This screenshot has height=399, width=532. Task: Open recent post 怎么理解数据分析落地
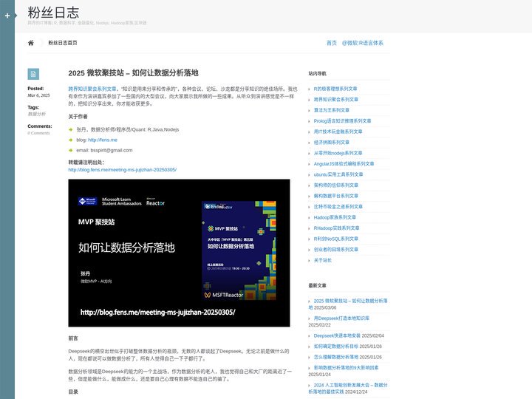336,357
